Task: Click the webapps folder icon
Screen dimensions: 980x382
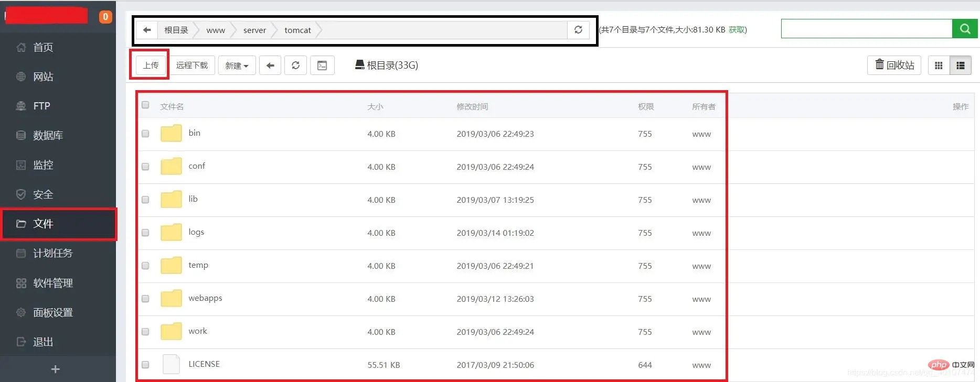Action: (x=171, y=298)
